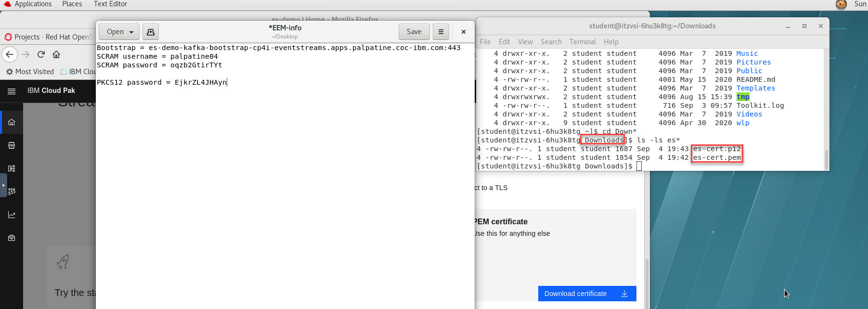This screenshot has width=868, height=309.
Task: Click the terminal window vertical scrollbar
Action: [827, 159]
